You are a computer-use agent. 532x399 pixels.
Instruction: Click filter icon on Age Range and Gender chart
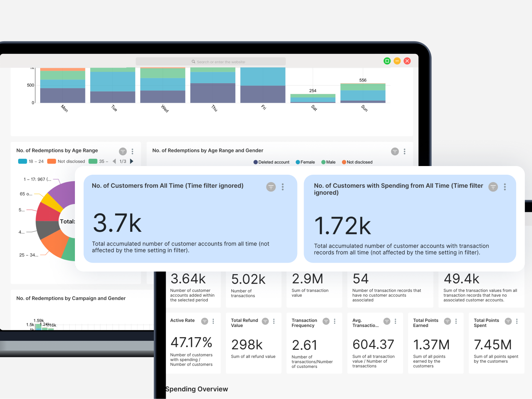pyautogui.click(x=395, y=151)
